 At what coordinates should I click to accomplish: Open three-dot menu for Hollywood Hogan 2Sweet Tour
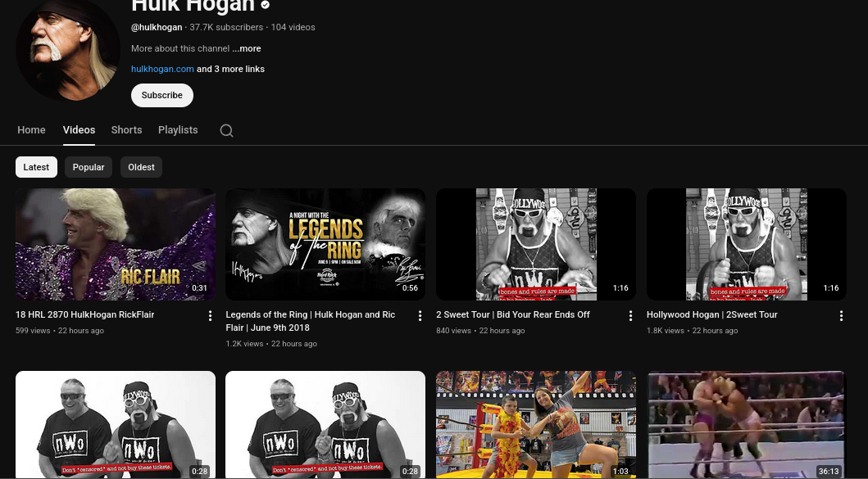[x=841, y=316]
